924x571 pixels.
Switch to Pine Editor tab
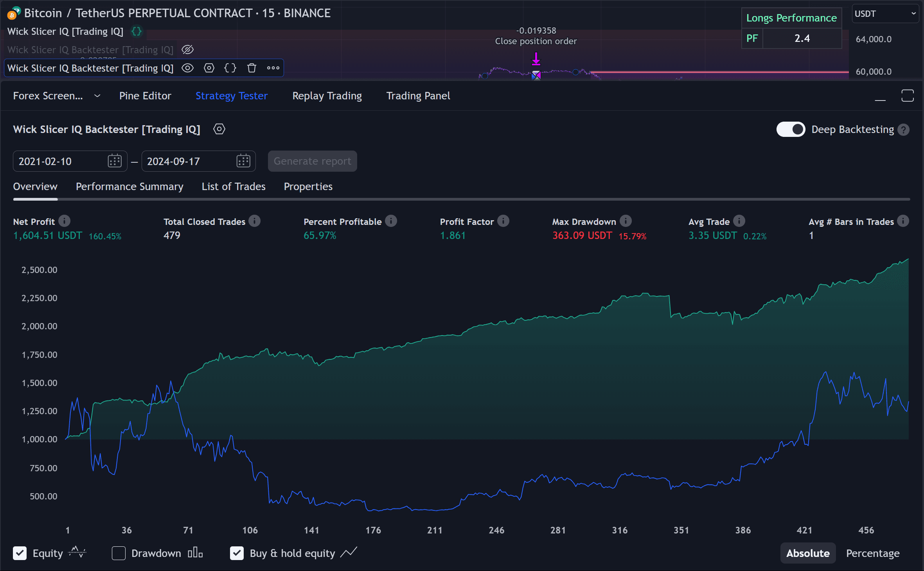pyautogui.click(x=145, y=96)
